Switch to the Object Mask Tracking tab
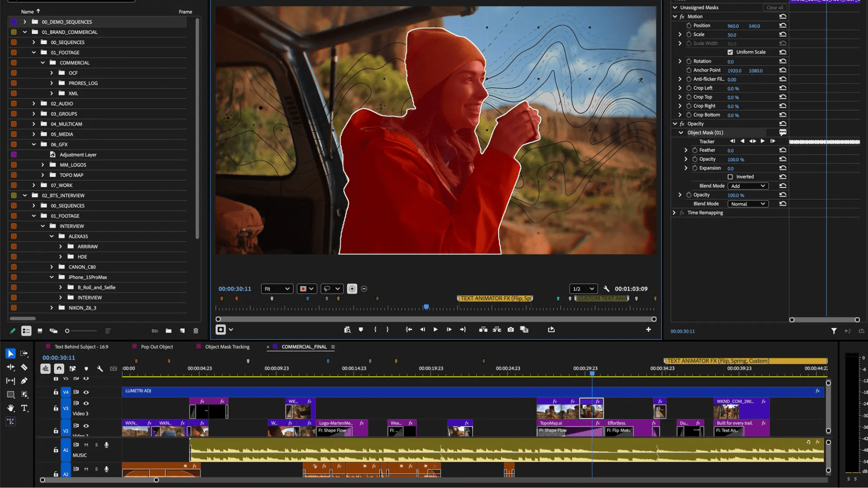 click(x=227, y=347)
